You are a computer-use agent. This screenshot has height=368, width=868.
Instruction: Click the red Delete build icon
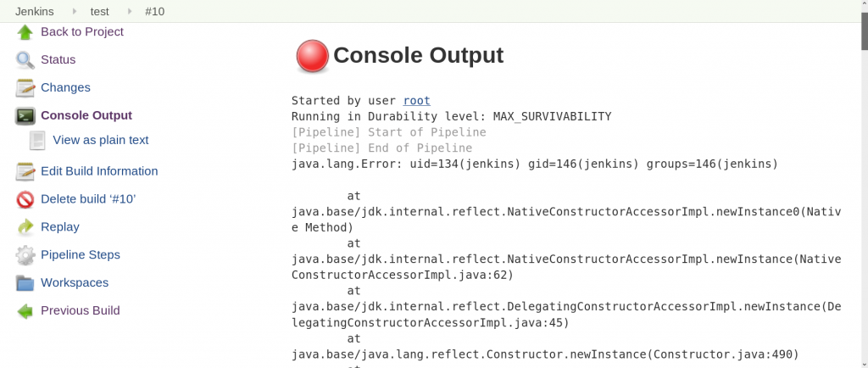(x=25, y=199)
